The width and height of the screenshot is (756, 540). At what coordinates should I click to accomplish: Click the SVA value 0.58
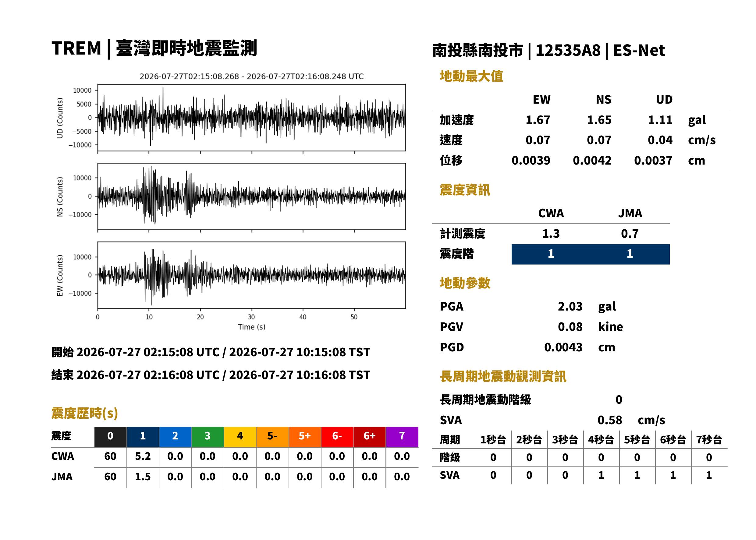[610, 420]
